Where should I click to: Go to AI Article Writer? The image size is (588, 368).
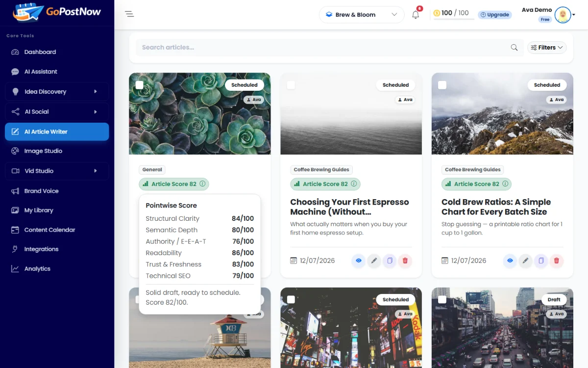point(57,131)
